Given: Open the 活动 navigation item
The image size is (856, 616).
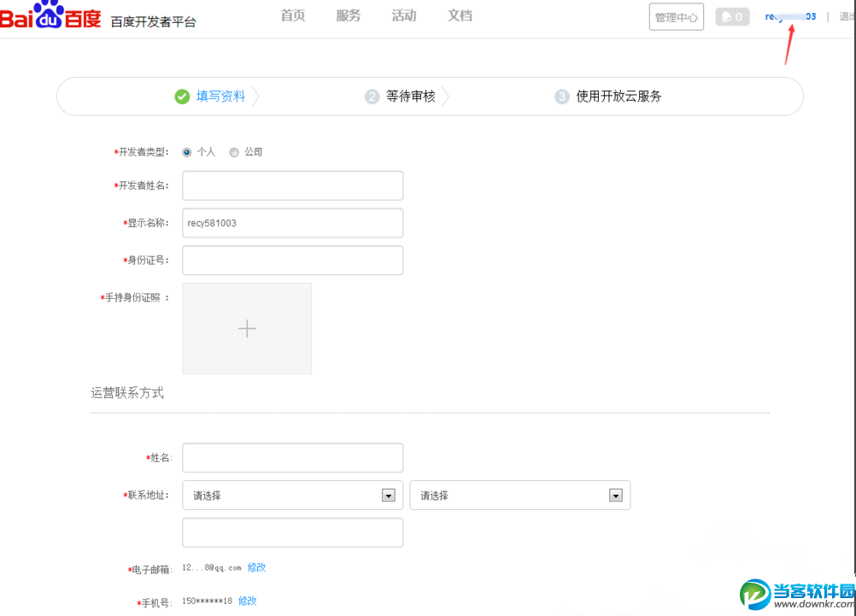Looking at the screenshot, I should (x=404, y=15).
